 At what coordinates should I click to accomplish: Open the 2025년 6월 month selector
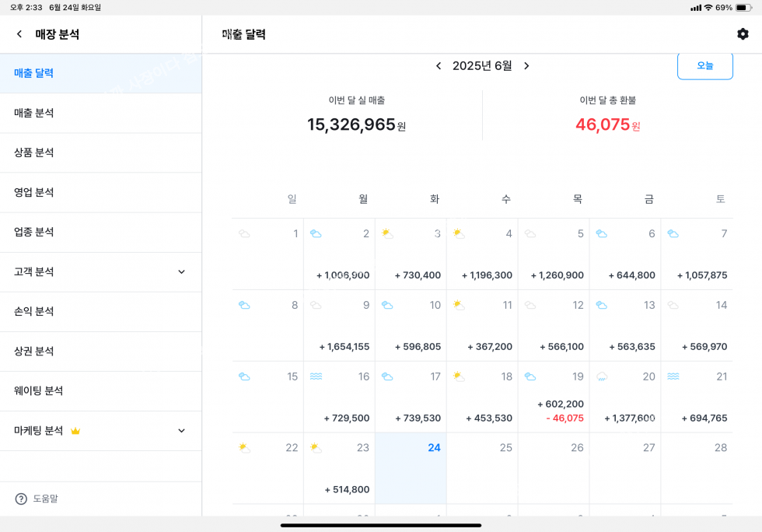tap(482, 66)
